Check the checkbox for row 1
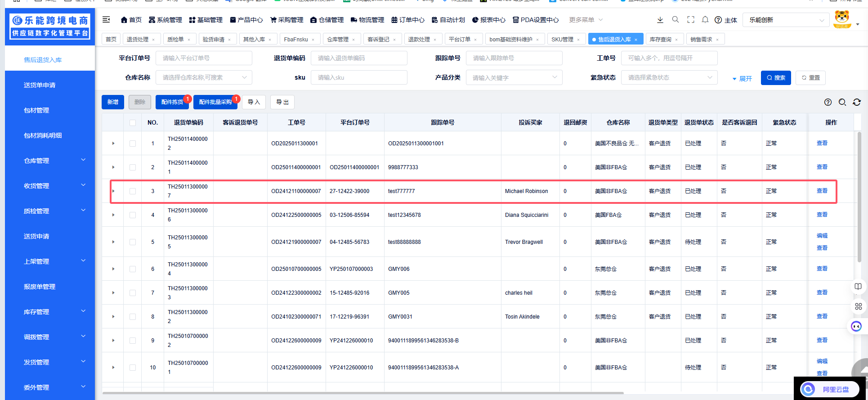Viewport: 868px width, 400px height. (x=133, y=144)
